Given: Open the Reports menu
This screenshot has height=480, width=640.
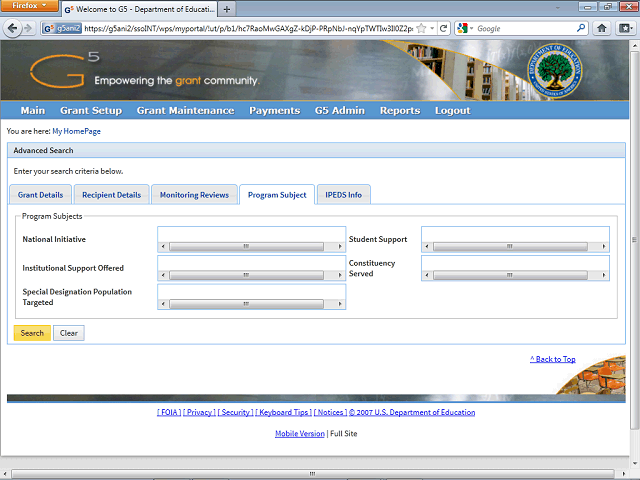Looking at the screenshot, I should (x=400, y=111).
